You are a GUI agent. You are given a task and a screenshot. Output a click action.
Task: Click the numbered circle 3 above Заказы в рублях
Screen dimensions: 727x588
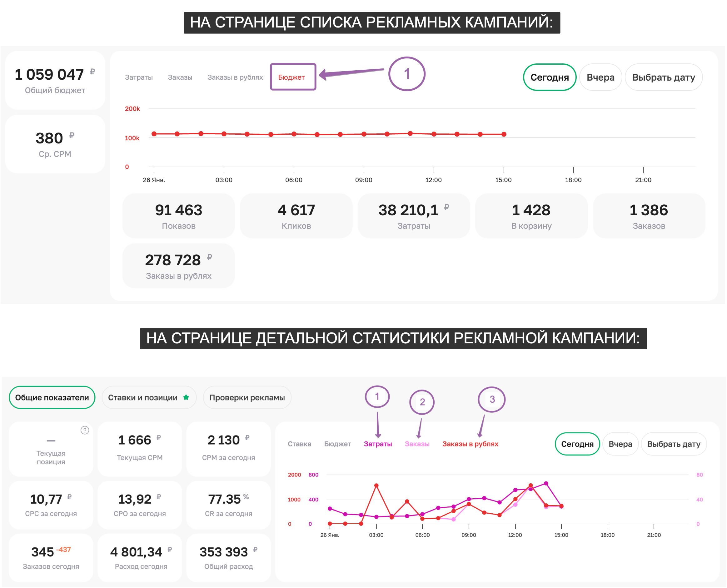click(x=492, y=399)
